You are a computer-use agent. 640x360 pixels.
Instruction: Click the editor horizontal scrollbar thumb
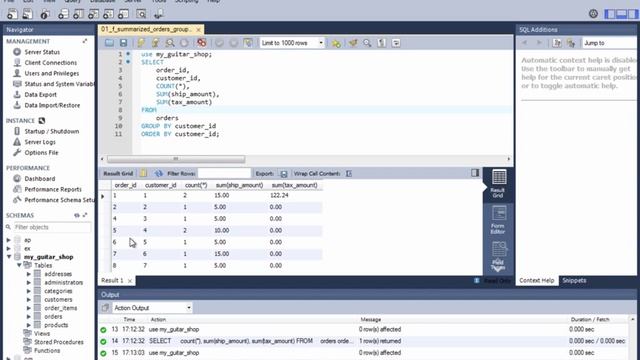coord(176,159)
